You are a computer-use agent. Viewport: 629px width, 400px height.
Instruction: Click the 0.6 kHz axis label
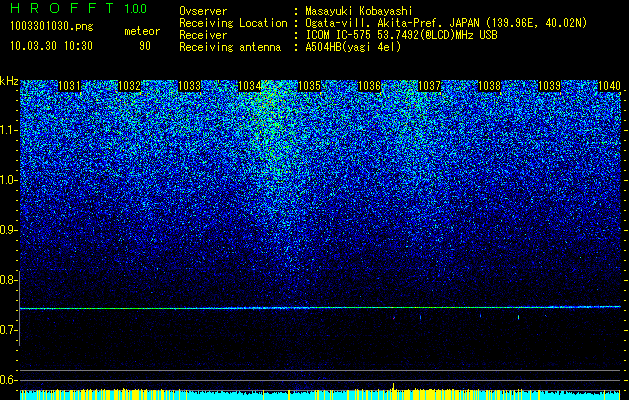[x=7, y=380]
